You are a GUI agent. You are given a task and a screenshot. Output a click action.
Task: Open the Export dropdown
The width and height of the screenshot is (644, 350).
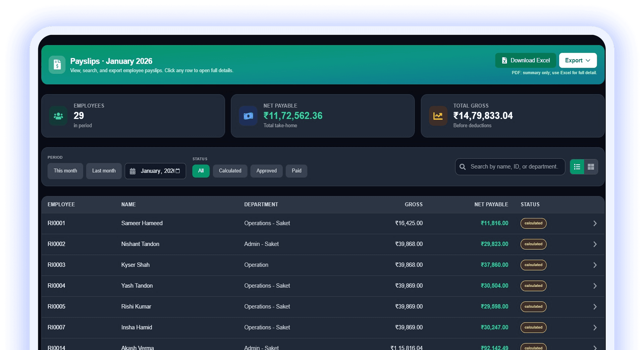click(x=577, y=60)
